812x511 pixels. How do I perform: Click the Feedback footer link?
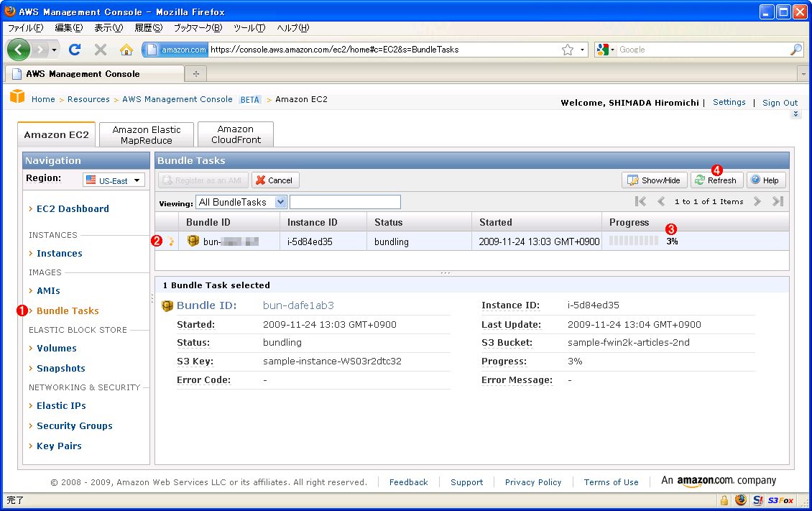(x=409, y=482)
